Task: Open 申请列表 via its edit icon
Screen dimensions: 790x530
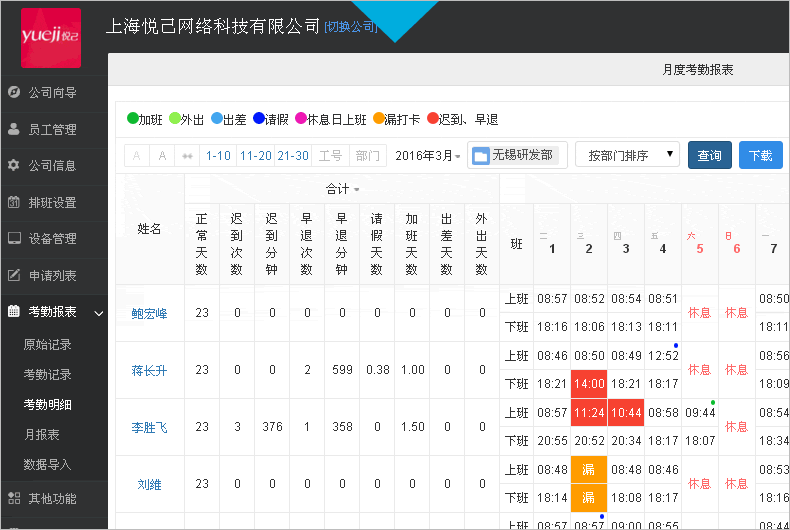Action: point(14,275)
